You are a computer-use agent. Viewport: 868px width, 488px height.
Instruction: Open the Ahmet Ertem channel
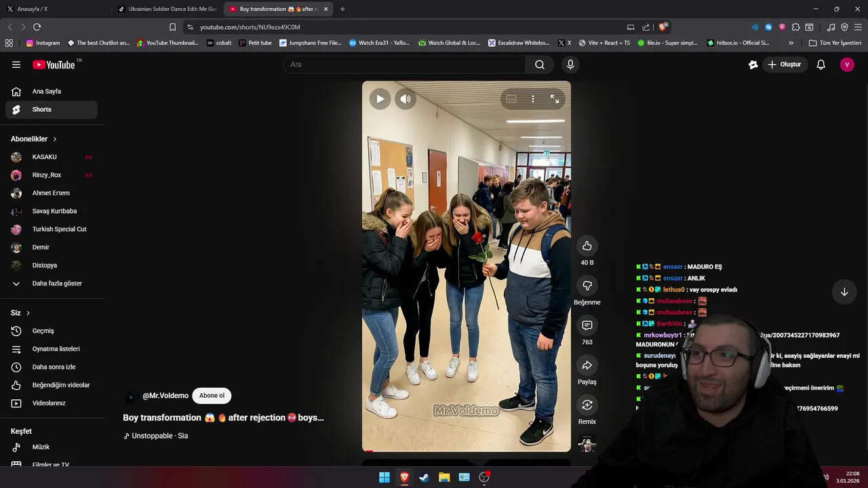52,193
